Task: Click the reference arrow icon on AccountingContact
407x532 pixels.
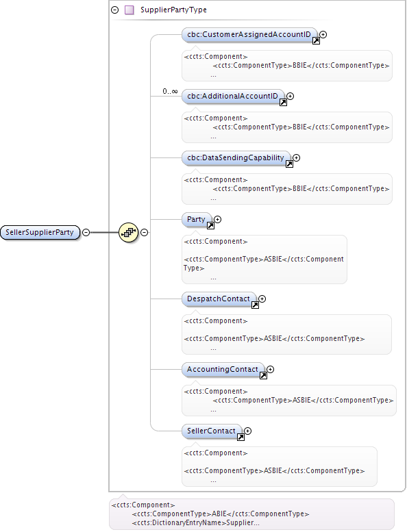Action: click(263, 376)
